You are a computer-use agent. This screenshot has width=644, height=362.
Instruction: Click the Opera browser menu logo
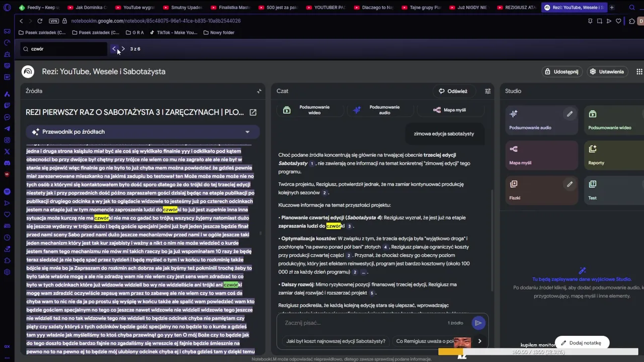[x=7, y=8]
